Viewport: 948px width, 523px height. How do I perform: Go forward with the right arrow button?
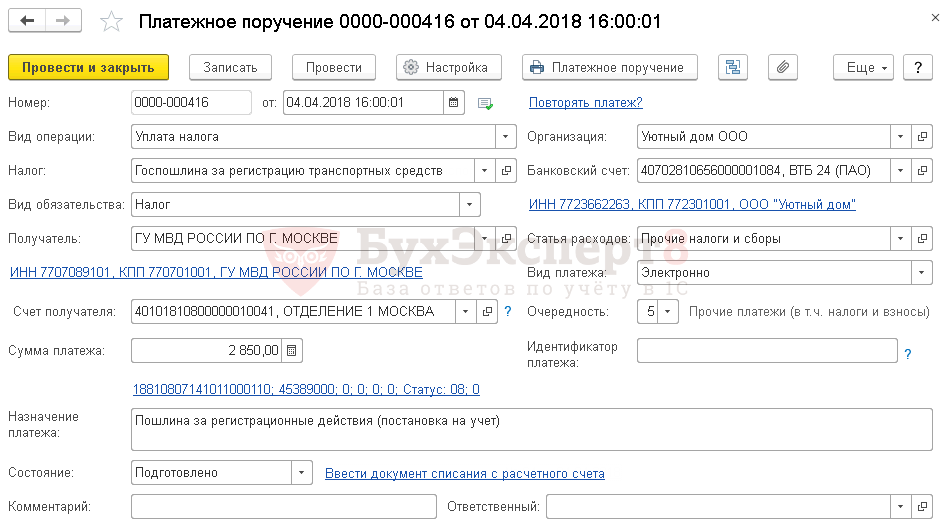click(x=63, y=21)
